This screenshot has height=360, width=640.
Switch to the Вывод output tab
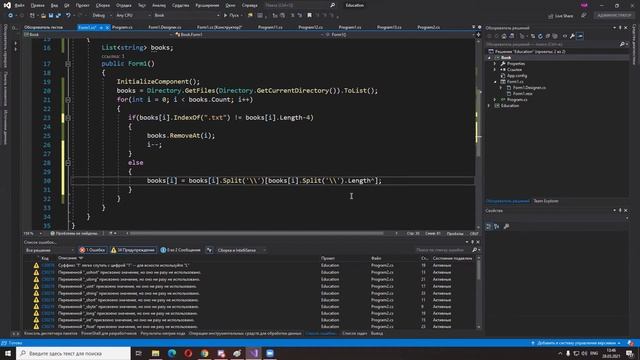(x=377, y=333)
